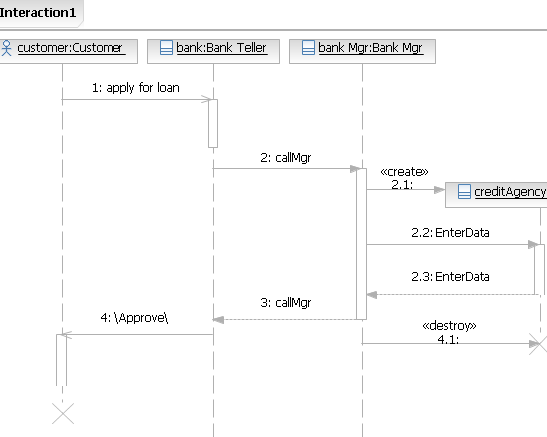Image resolution: width=547 pixels, height=437 pixels.
Task: Click the creditAgency lifeline class icon
Action: click(x=464, y=191)
